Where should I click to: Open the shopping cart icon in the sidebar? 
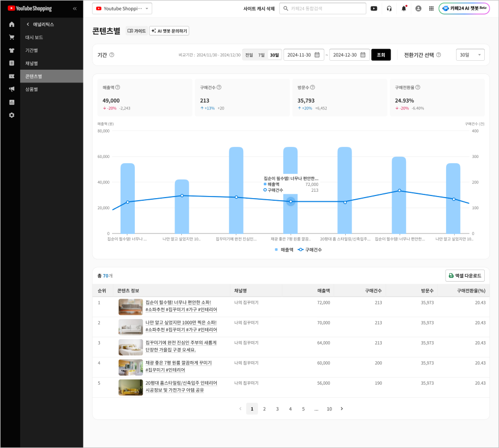pyautogui.click(x=12, y=38)
